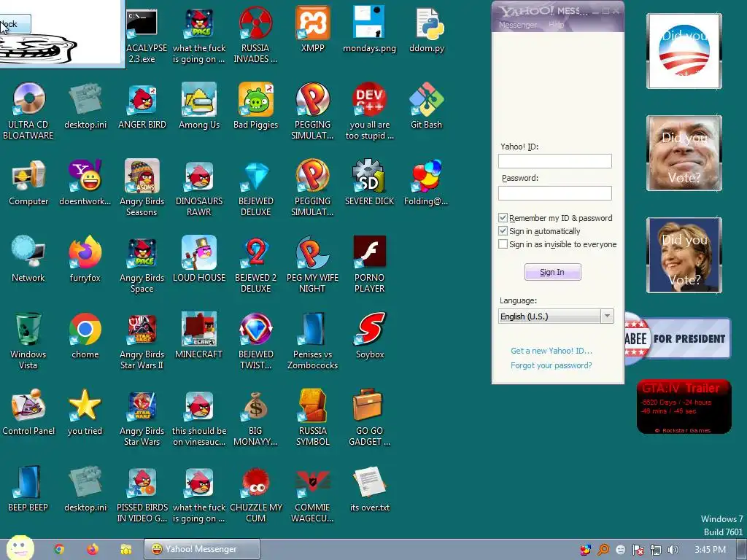The width and height of the screenshot is (747, 560).
Task: Open the Help menu in Yahoo Messenger
Action: tap(556, 26)
